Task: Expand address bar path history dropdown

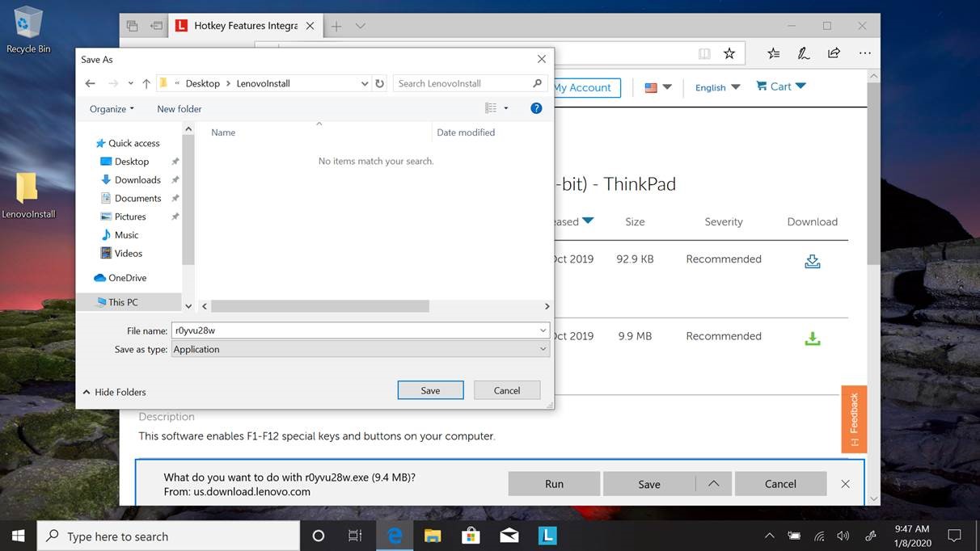Action: (x=365, y=83)
